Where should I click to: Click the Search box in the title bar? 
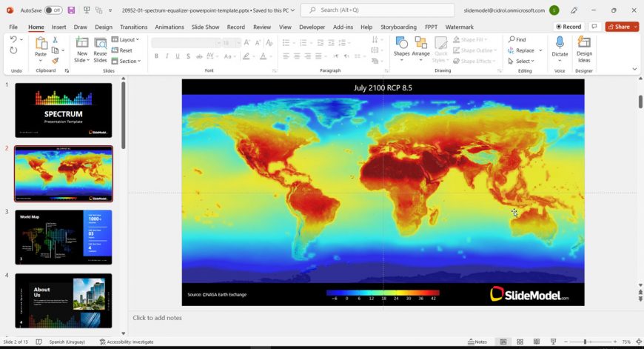pos(378,10)
